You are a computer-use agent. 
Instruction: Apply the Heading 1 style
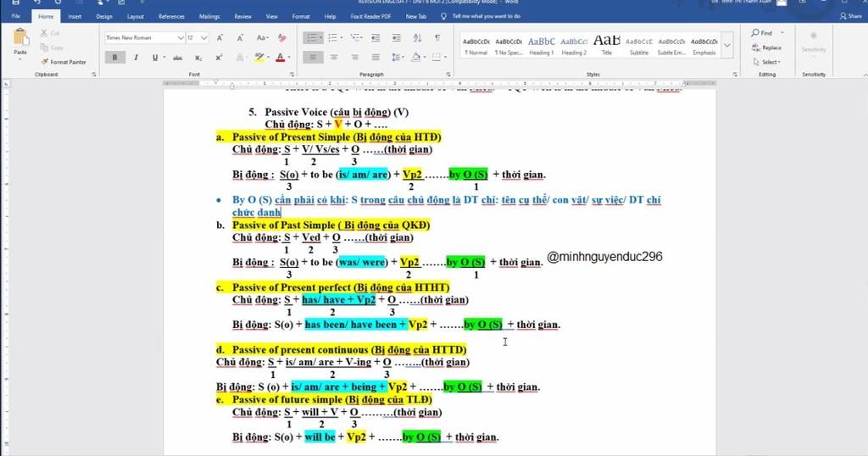pyautogui.click(x=541, y=46)
